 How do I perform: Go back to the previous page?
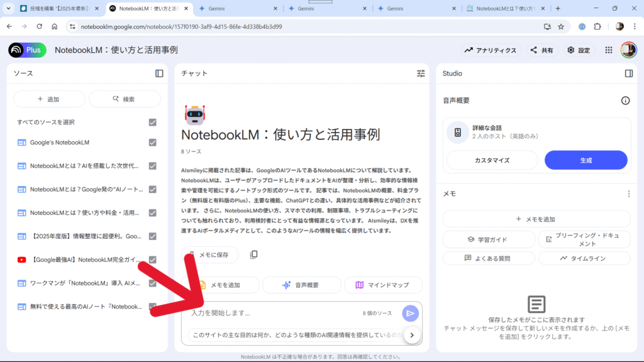tap(9, 26)
